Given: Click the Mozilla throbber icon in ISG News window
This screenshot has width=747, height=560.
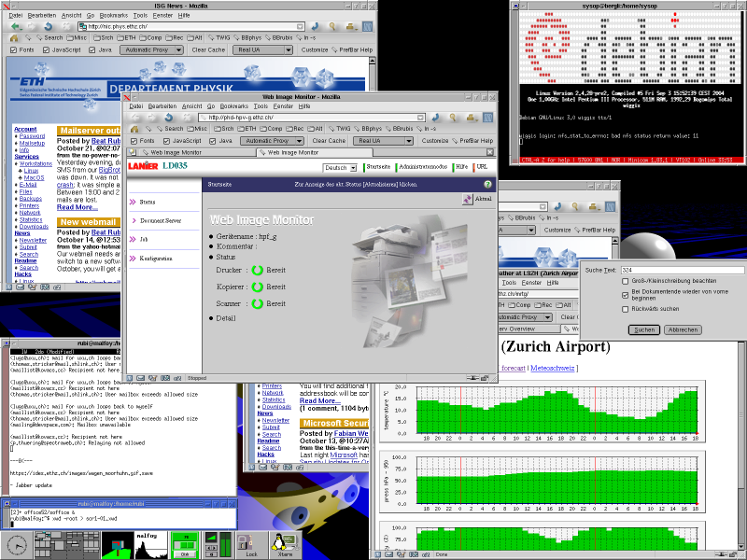Looking at the screenshot, I should tap(367, 27).
